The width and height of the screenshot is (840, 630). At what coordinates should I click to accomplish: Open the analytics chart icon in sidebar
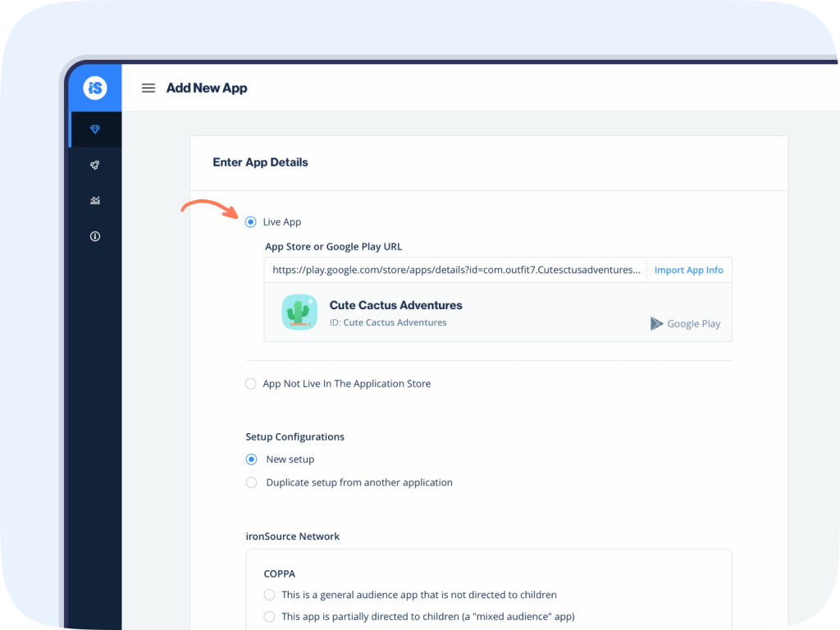(x=94, y=200)
